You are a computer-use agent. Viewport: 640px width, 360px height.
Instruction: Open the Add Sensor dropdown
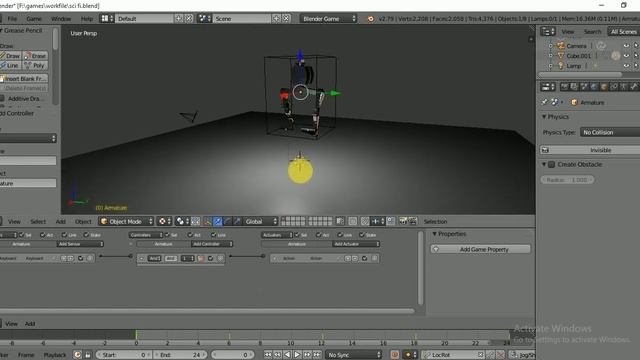tap(80, 244)
